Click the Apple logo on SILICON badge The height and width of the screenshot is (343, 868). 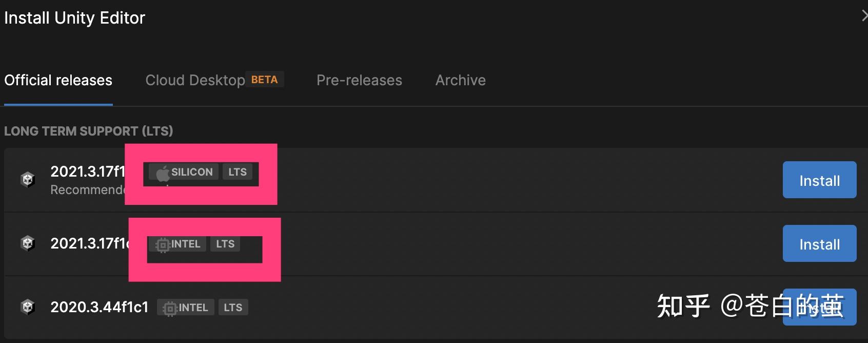tap(162, 173)
